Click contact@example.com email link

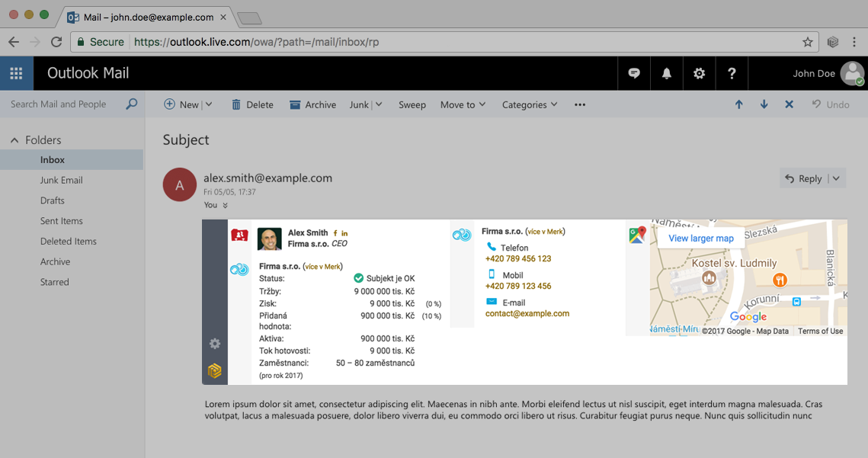click(527, 313)
